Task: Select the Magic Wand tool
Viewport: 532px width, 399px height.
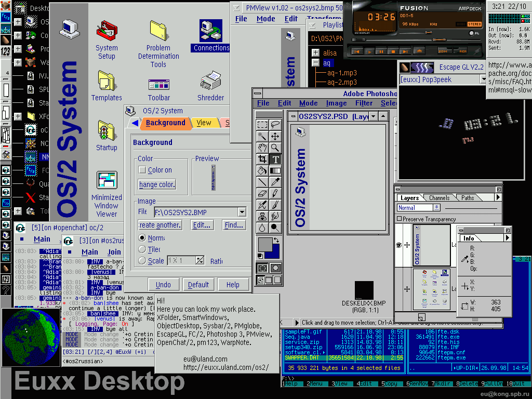Action: [x=262, y=136]
